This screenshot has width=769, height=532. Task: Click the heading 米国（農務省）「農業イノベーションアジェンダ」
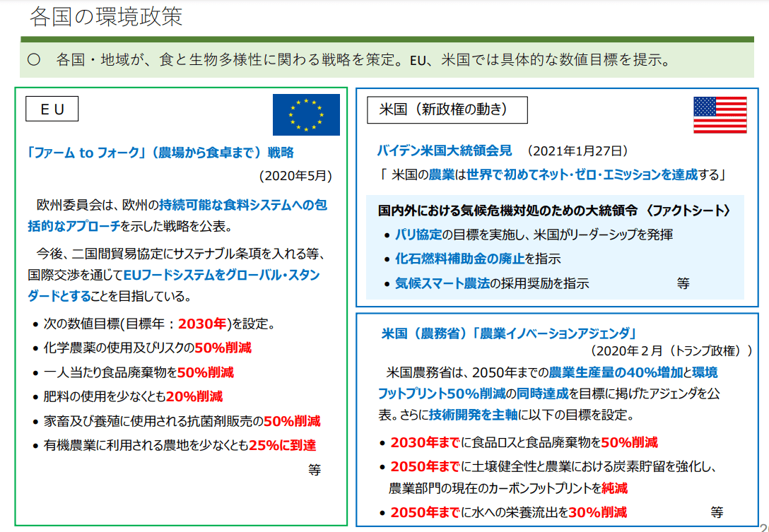click(509, 334)
